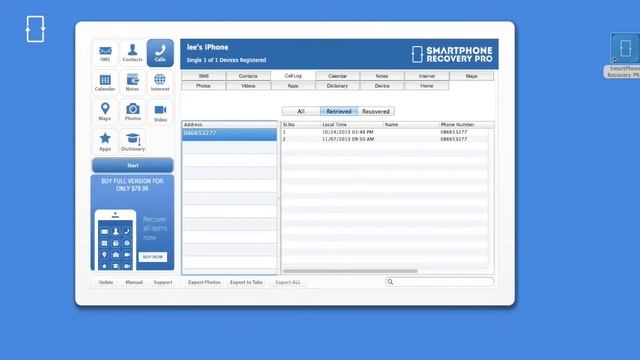This screenshot has width=640, height=360.
Task: Click the BUY NOW button
Action: (153, 257)
